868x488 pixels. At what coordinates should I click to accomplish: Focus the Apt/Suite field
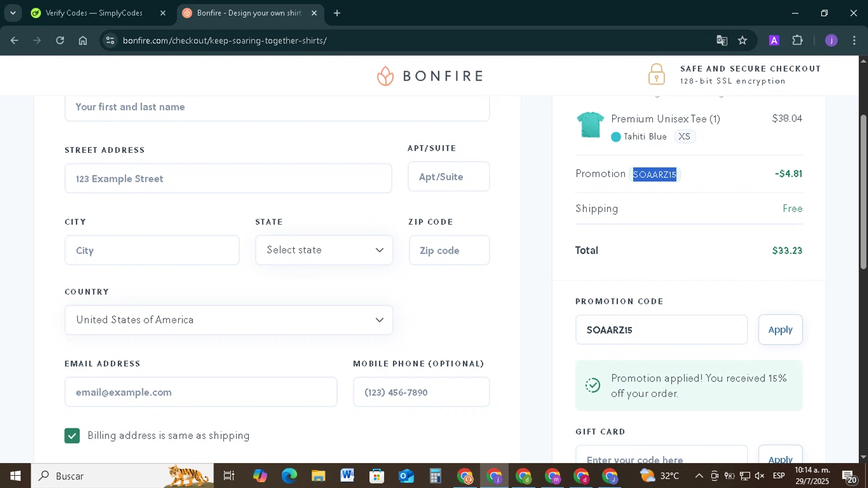pos(448,177)
